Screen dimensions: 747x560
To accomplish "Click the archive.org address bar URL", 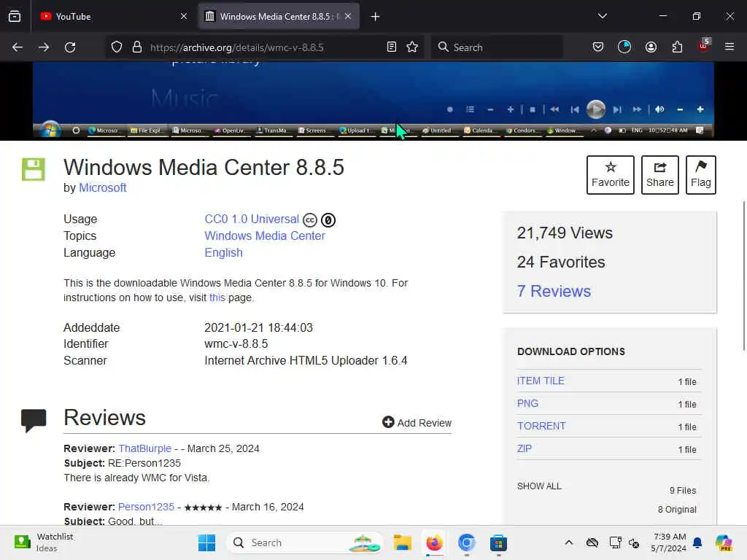I will tap(237, 47).
